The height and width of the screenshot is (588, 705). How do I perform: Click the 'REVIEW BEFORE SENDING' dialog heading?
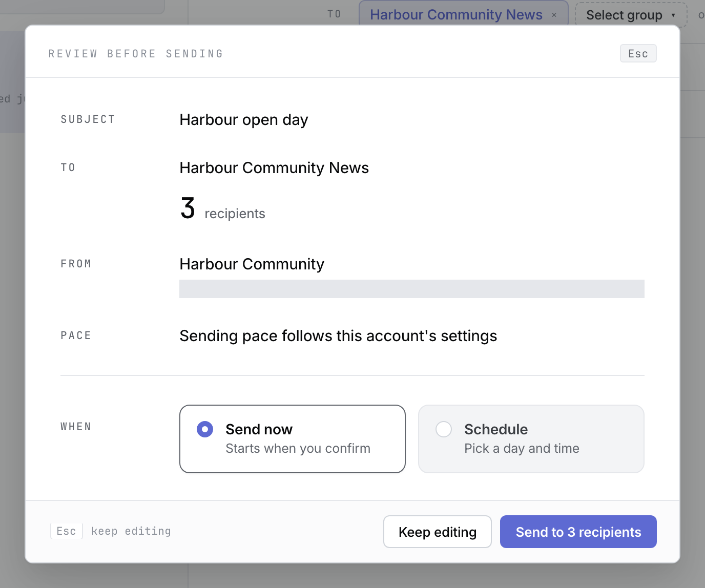[136, 54]
